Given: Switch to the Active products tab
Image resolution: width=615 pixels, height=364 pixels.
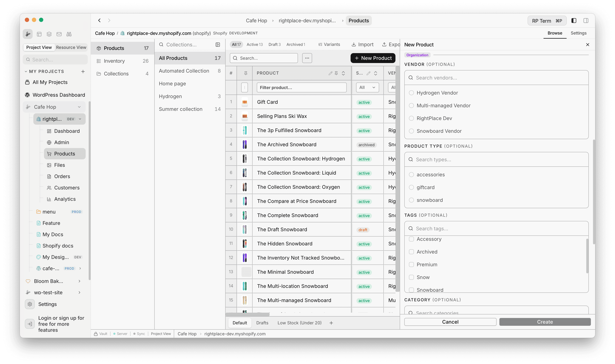Looking at the screenshot, I should click(x=254, y=44).
